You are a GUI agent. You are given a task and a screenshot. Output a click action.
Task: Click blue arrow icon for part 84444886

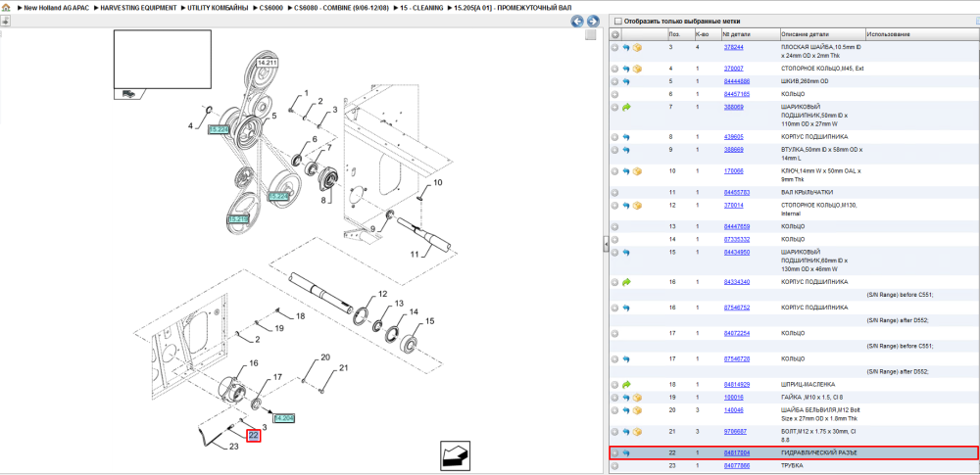[626, 81]
